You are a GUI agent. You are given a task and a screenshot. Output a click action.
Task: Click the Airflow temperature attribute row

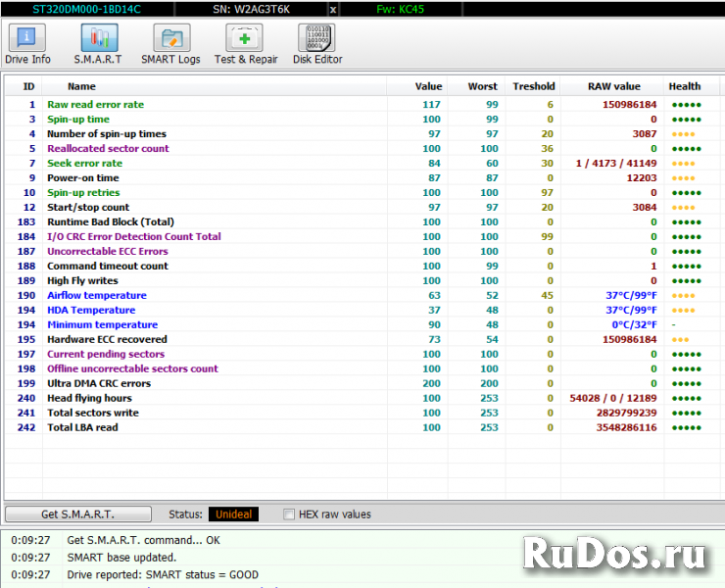pyautogui.click(x=97, y=296)
